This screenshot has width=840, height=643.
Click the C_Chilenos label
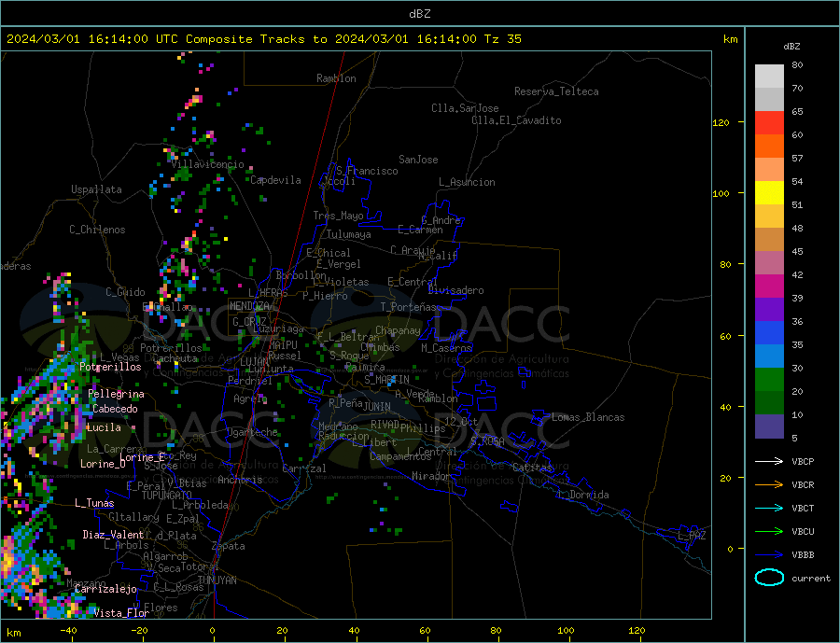97,230
